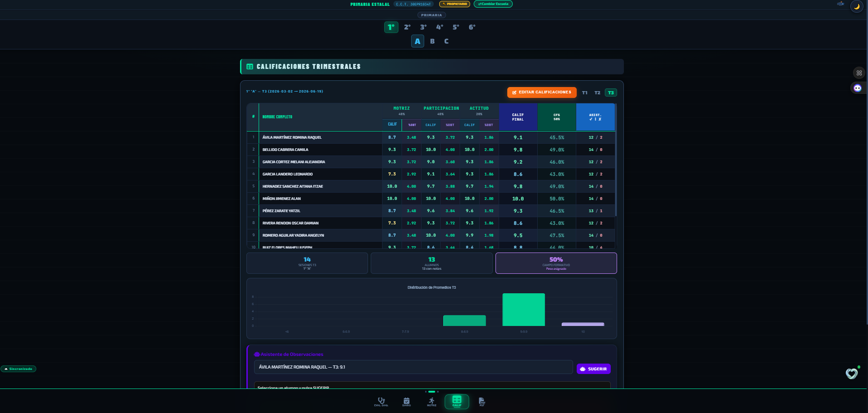The width and height of the screenshot is (868, 413).
Task: Click the robot icon next to Asistente de Observaciones
Action: point(257,355)
